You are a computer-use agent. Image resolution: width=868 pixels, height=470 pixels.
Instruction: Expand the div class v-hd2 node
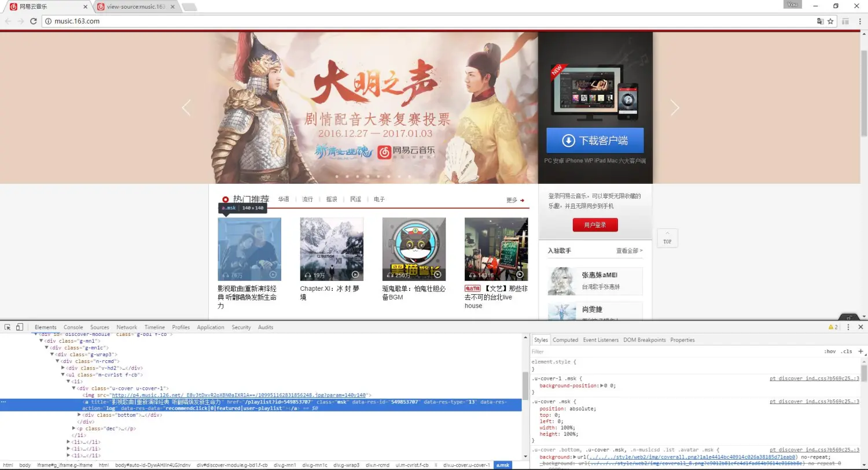tap(63, 368)
